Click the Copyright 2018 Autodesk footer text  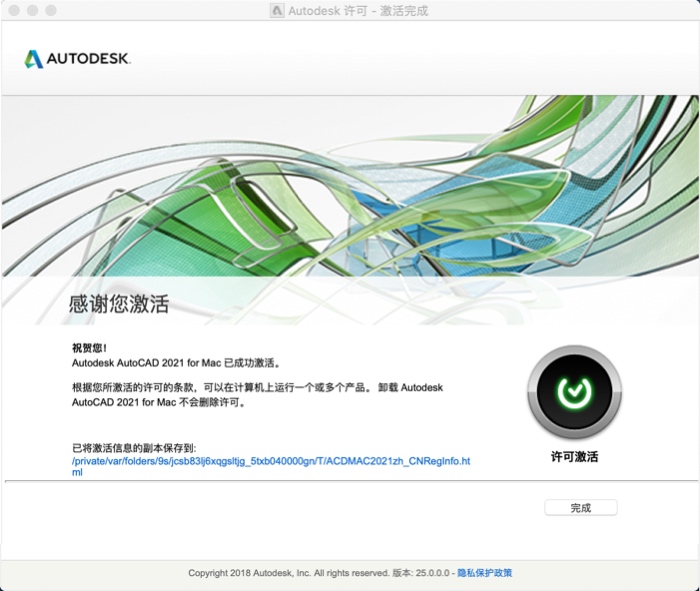[288, 573]
